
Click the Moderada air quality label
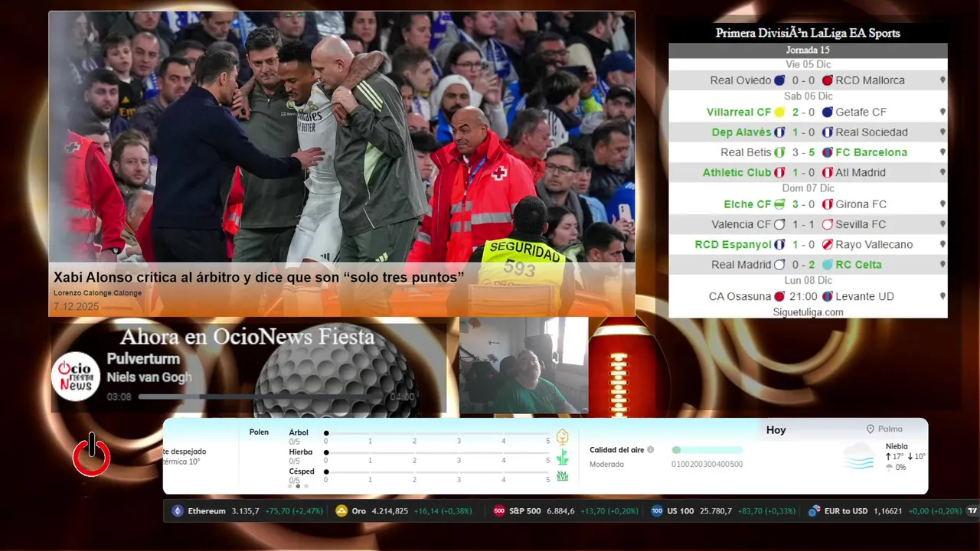point(606,465)
